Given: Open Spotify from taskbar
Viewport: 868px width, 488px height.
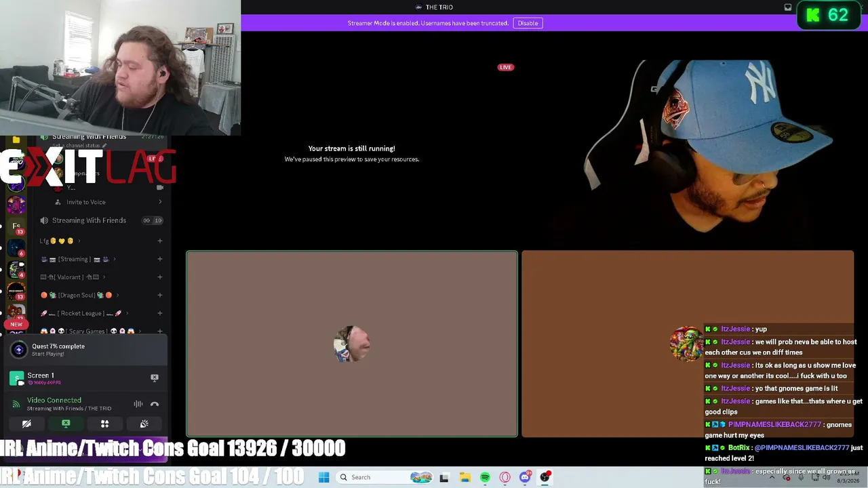Looking at the screenshot, I should [x=485, y=477].
